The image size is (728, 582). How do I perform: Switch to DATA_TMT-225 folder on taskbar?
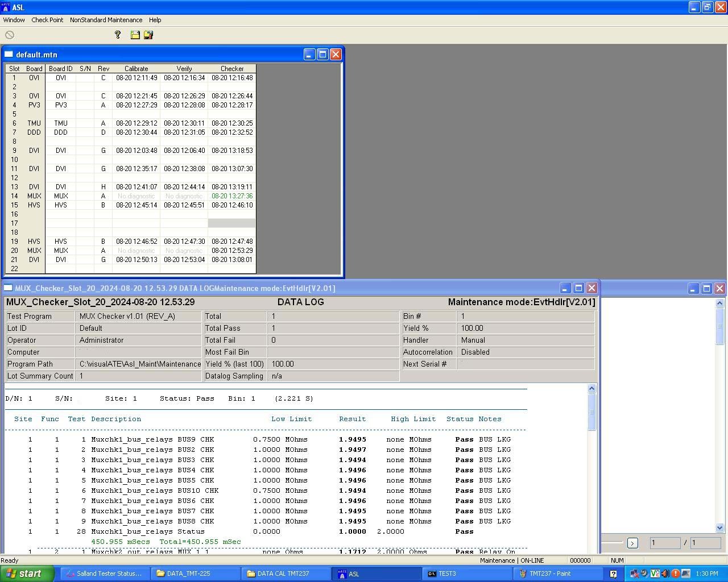(x=196, y=573)
